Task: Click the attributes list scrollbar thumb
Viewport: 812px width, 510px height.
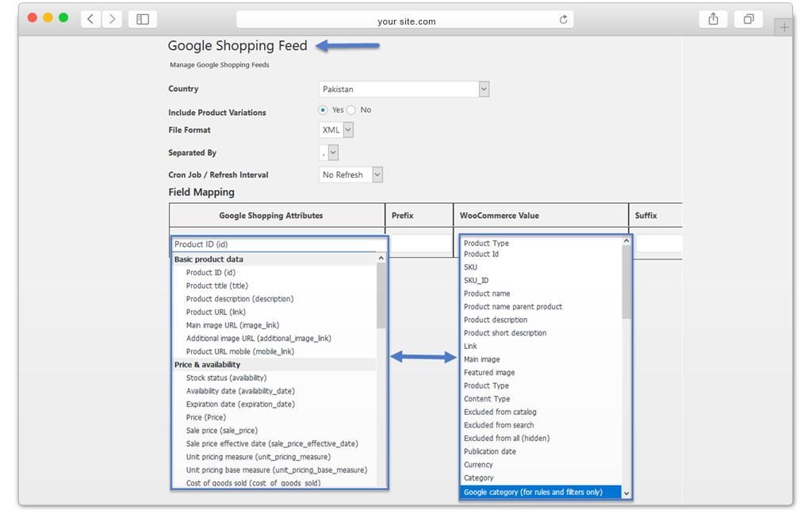Action: [x=381, y=296]
